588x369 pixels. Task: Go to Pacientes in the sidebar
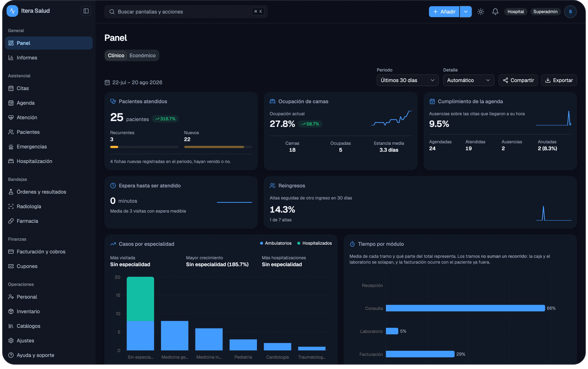(49, 132)
